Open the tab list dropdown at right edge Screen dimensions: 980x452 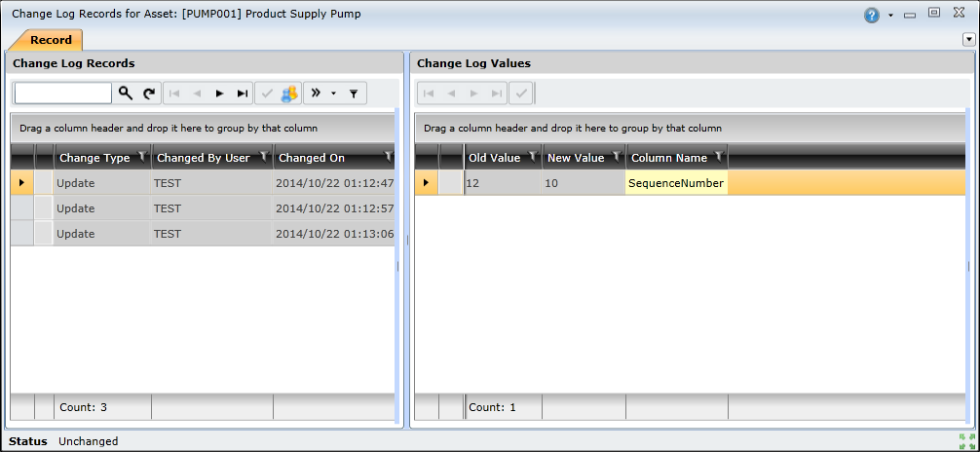pyautogui.click(x=969, y=40)
